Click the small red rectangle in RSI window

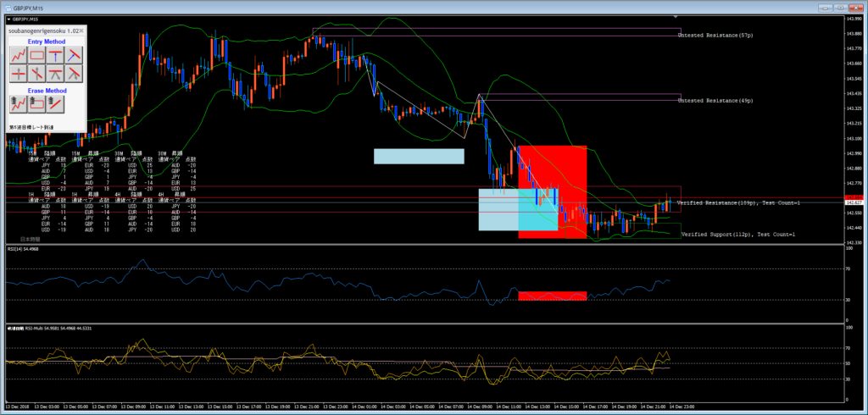click(x=552, y=296)
